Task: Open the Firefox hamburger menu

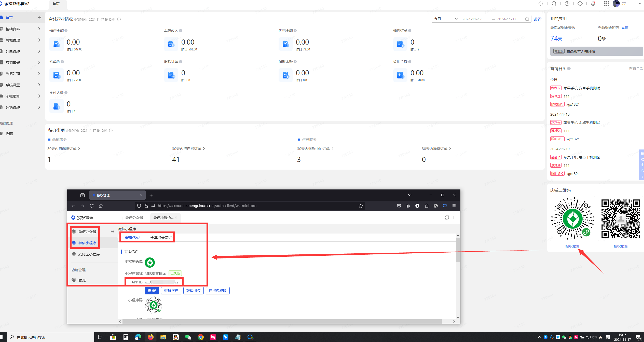Action: click(454, 206)
